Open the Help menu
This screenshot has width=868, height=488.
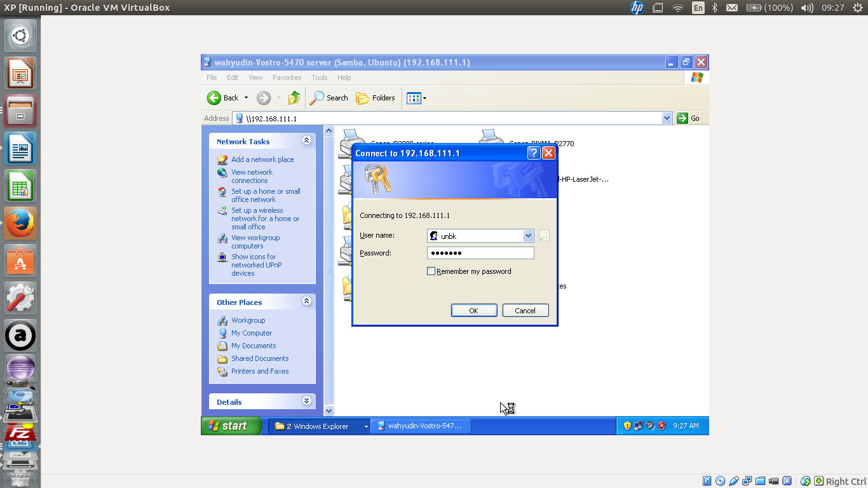click(344, 78)
